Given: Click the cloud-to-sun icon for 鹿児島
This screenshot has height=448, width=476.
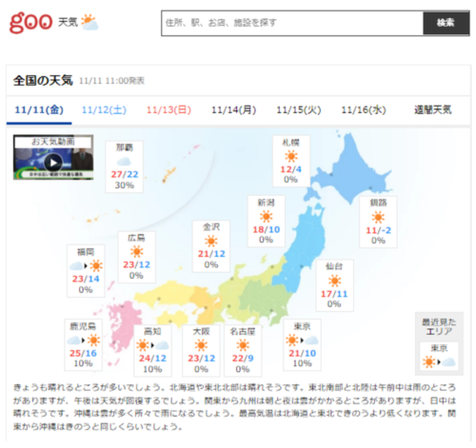Looking at the screenshot, I should pyautogui.click(x=84, y=341).
